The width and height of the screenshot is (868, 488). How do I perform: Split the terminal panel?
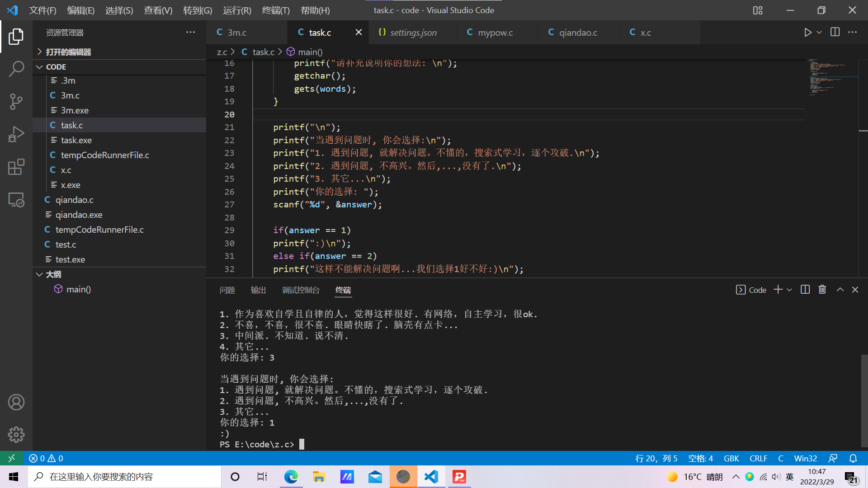(x=805, y=290)
